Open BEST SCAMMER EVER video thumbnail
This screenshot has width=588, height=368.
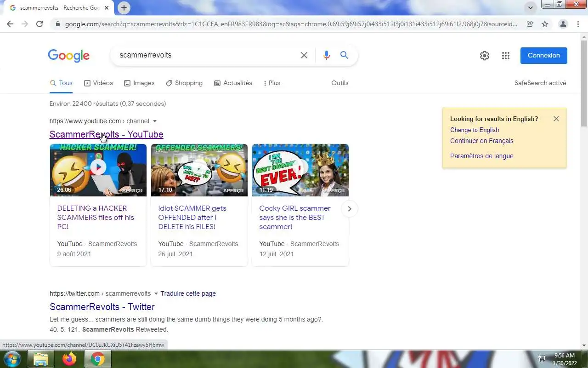point(300,170)
